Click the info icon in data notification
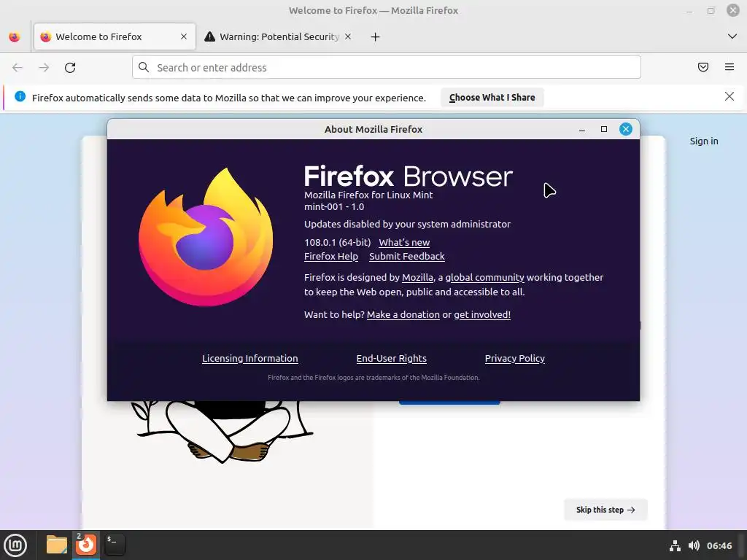This screenshot has width=747, height=560. coord(20,97)
